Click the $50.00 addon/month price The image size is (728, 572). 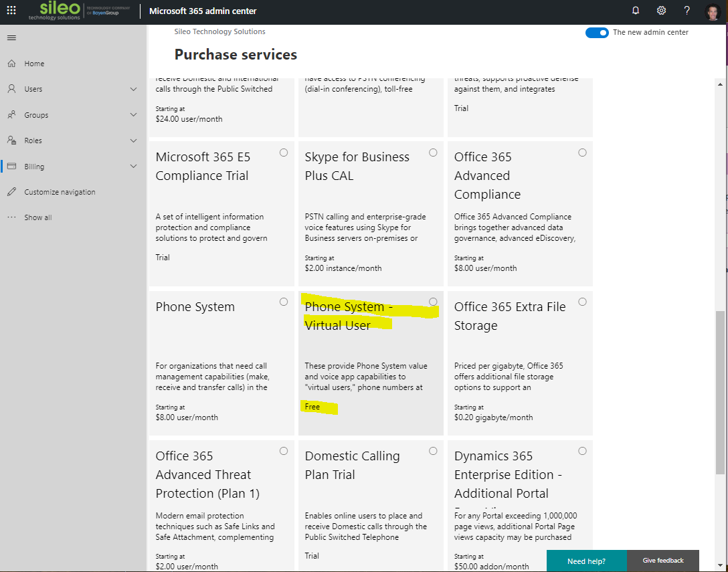491,567
